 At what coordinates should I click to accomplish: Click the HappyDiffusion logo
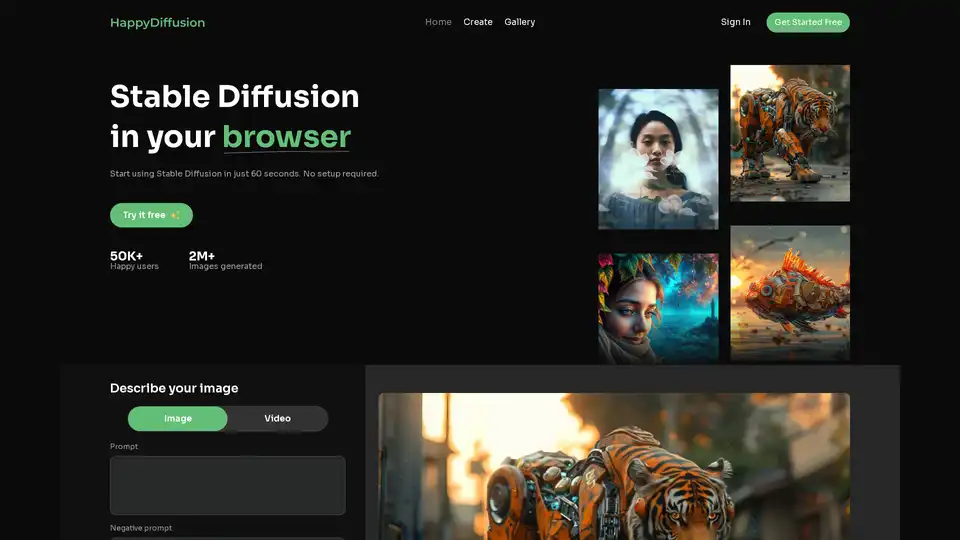pos(157,22)
